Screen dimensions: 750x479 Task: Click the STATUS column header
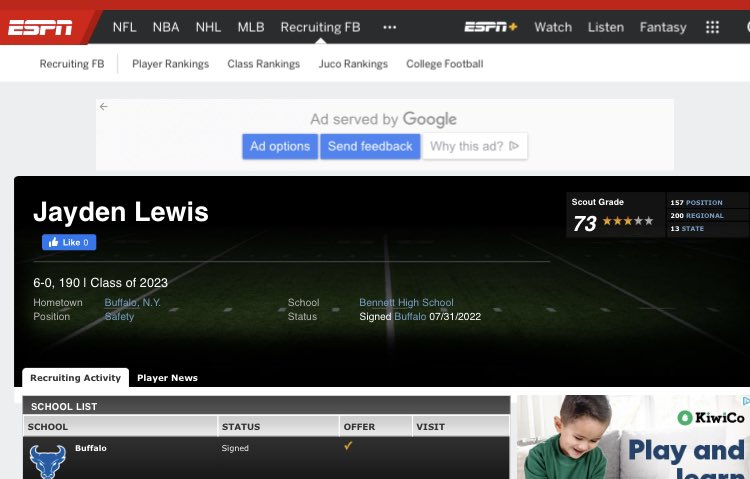tap(279, 426)
